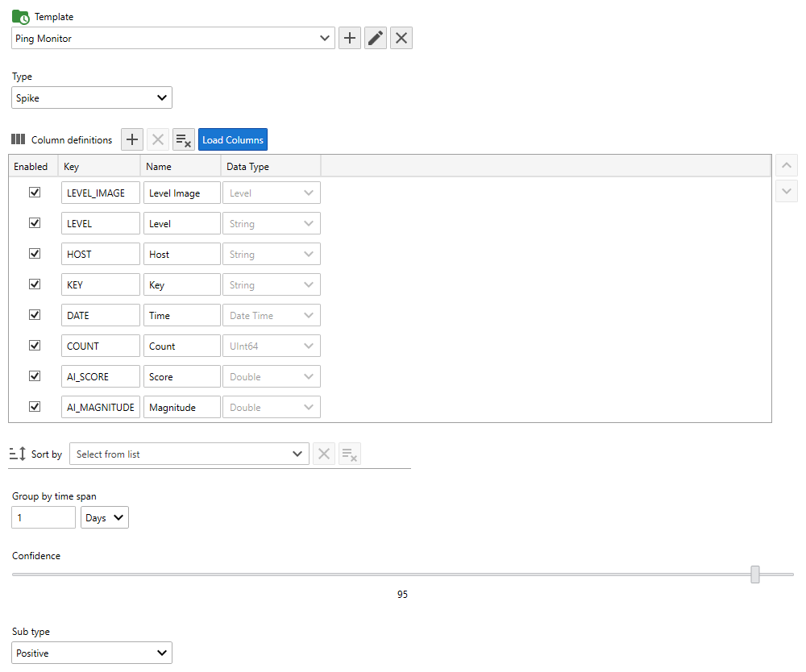Add a new column definition
Image resolution: width=806 pixels, height=672 pixels.
tap(132, 139)
